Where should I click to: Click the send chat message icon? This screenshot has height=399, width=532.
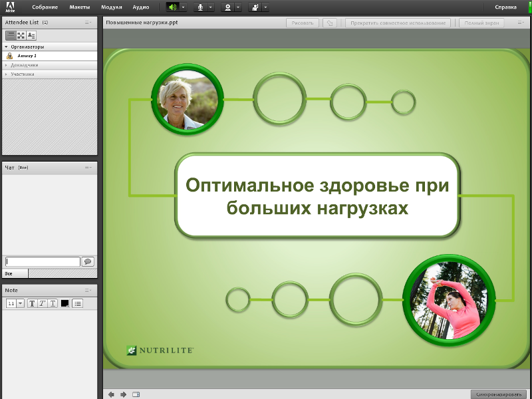[88, 261]
